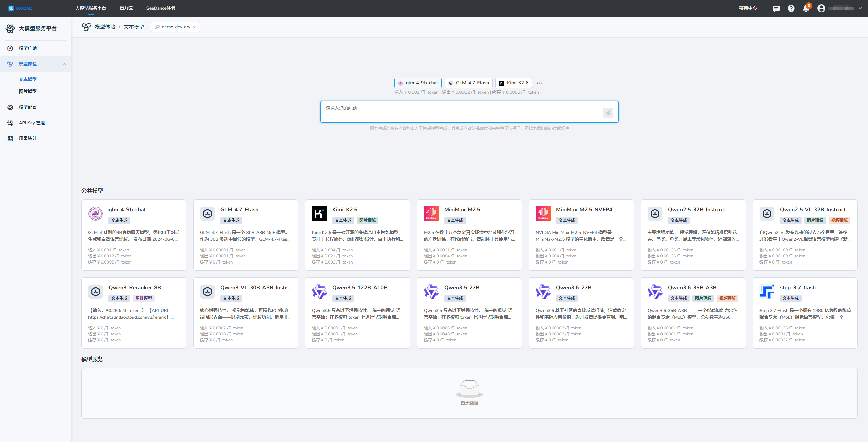This screenshot has width=868, height=442.
Task: Open the 大模型服务平台 top tab
Action: [x=91, y=8]
